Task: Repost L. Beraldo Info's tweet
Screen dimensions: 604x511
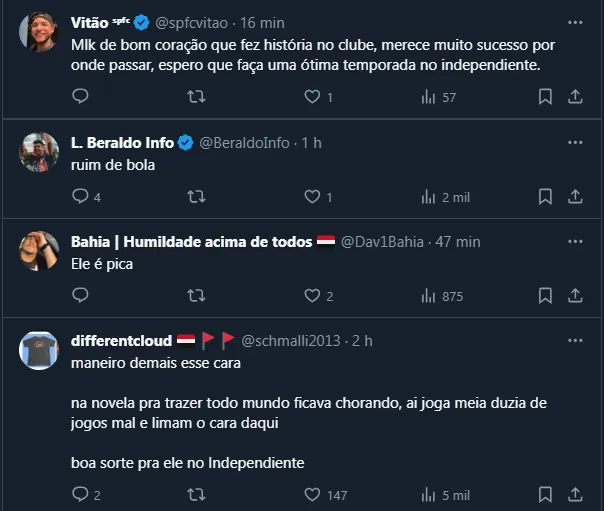Action: pyautogui.click(x=197, y=197)
